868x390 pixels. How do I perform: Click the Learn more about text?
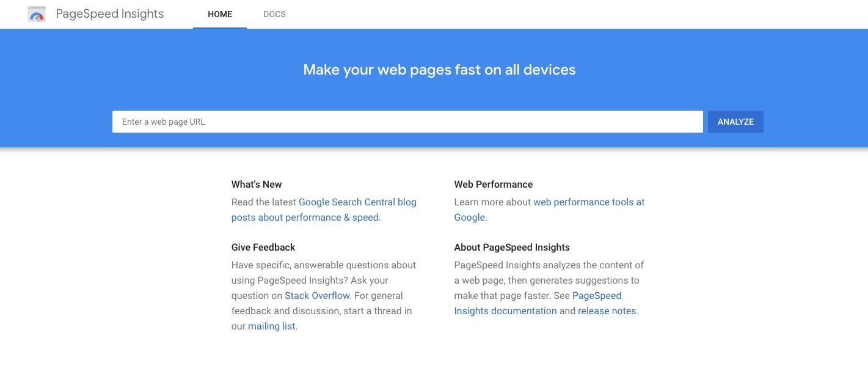click(x=492, y=202)
